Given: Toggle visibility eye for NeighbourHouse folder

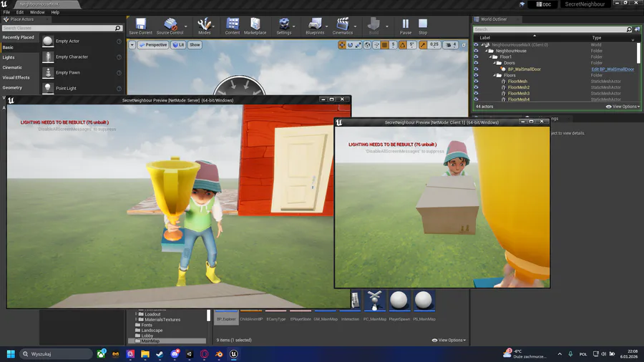Looking at the screenshot, I should [476, 51].
